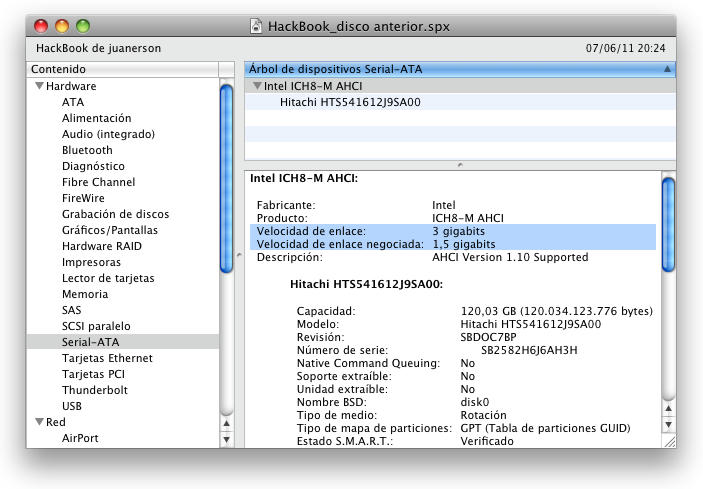Click the Native Command Queuing label
The width and height of the screenshot is (703, 489).
368,363
